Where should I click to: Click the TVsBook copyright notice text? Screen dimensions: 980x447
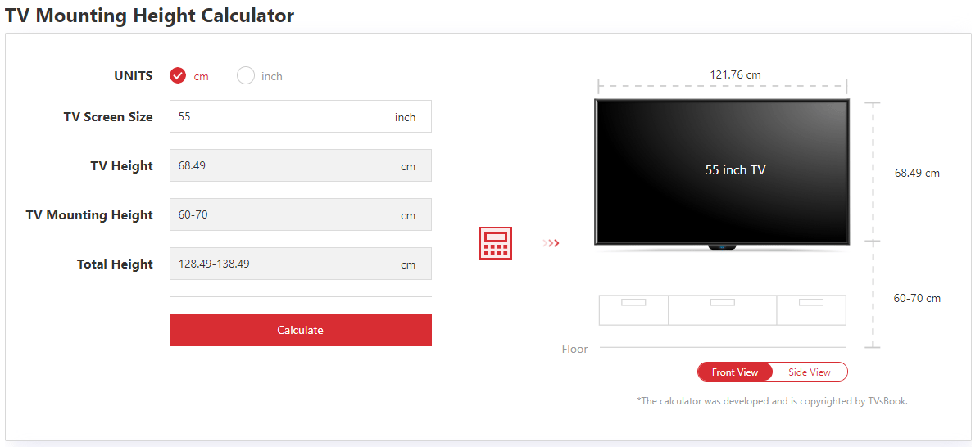(x=773, y=401)
